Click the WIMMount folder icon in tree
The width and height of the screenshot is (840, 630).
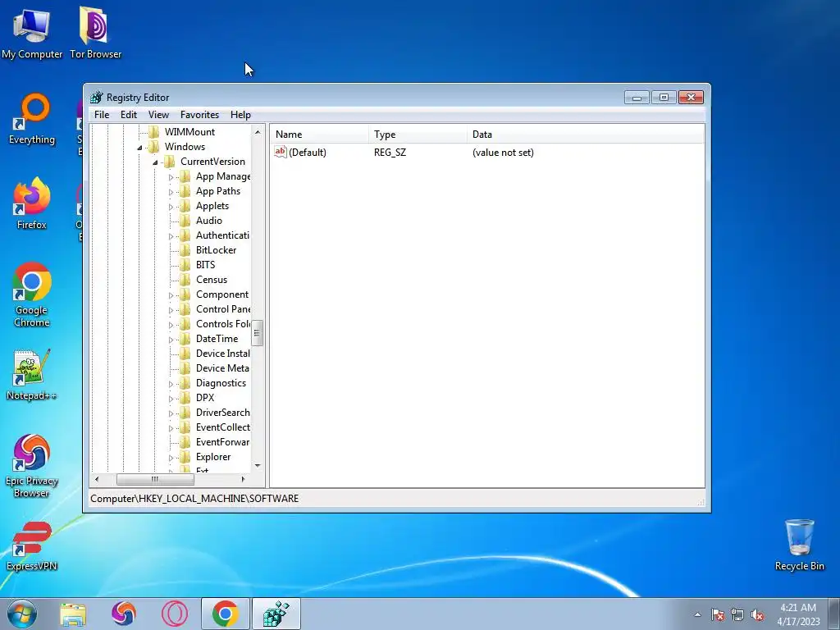click(154, 132)
